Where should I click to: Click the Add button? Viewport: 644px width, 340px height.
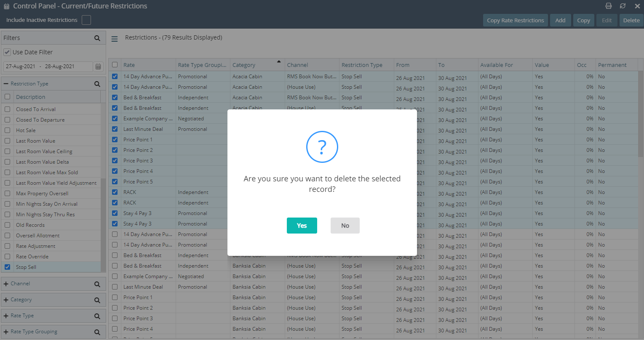(560, 20)
